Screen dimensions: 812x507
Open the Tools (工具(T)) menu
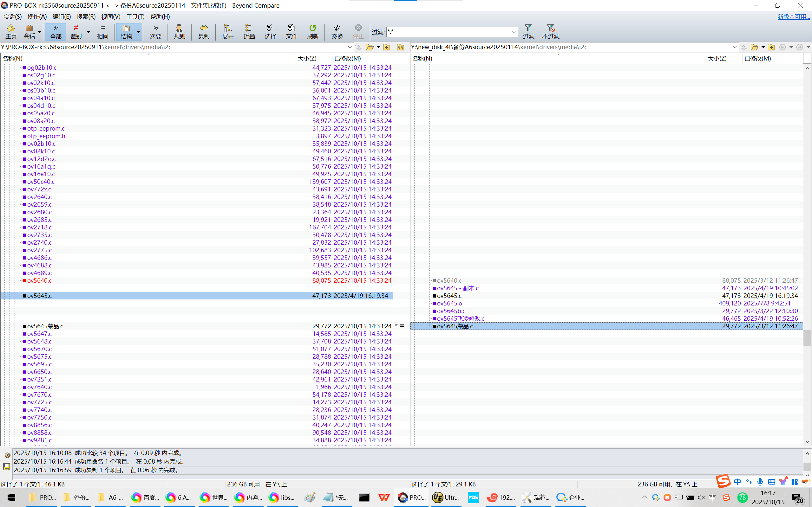click(135, 16)
